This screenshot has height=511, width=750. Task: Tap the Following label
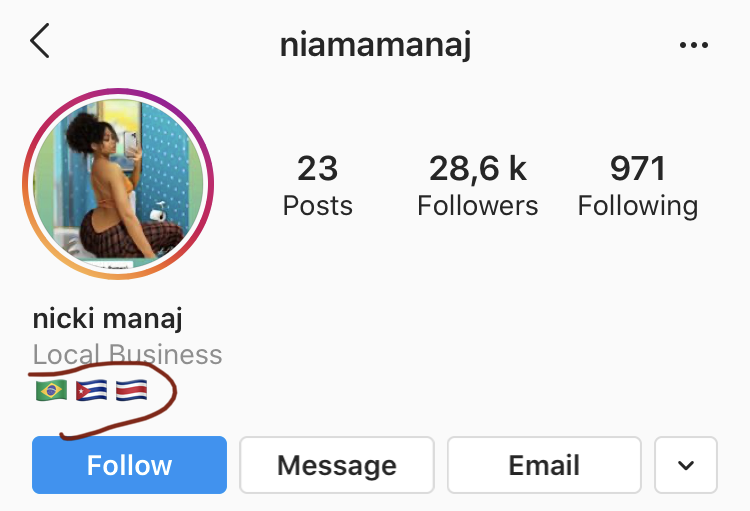point(637,206)
